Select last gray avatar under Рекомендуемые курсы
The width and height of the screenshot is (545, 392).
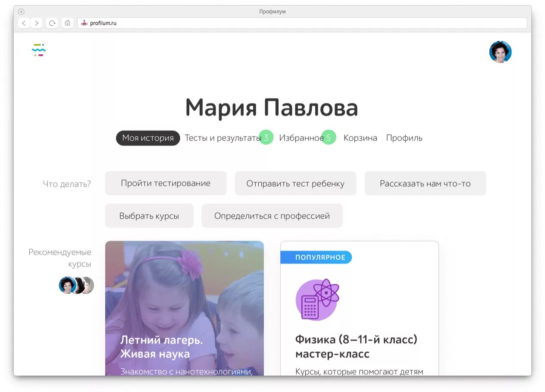point(89,285)
